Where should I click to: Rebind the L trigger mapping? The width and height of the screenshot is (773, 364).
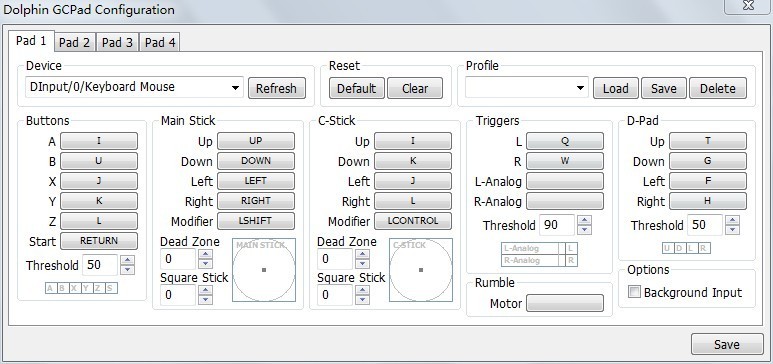[x=564, y=141]
